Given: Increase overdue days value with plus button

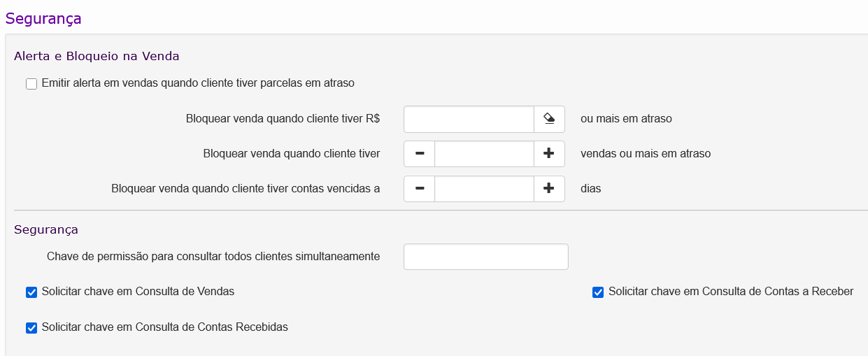Looking at the screenshot, I should [549, 188].
